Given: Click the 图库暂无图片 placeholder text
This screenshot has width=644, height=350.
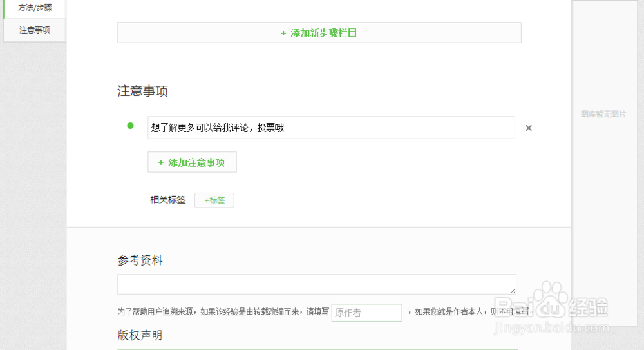Looking at the screenshot, I should coord(603,114).
